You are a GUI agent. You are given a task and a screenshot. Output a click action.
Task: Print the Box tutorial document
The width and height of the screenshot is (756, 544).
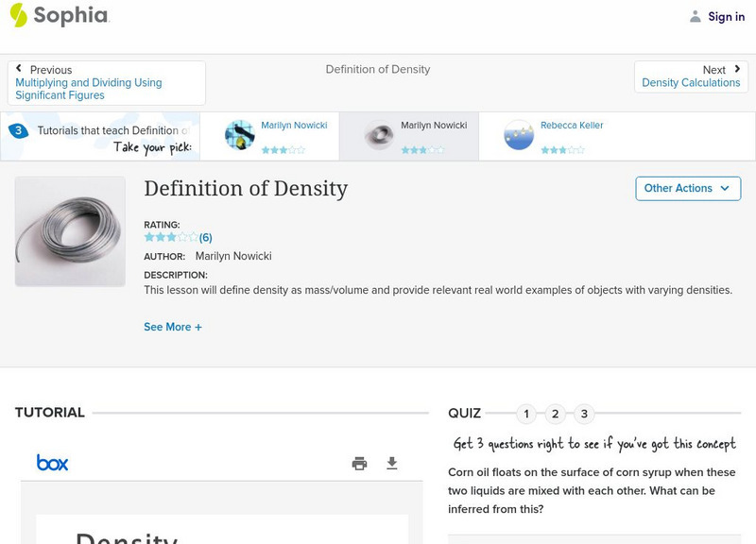(x=359, y=463)
